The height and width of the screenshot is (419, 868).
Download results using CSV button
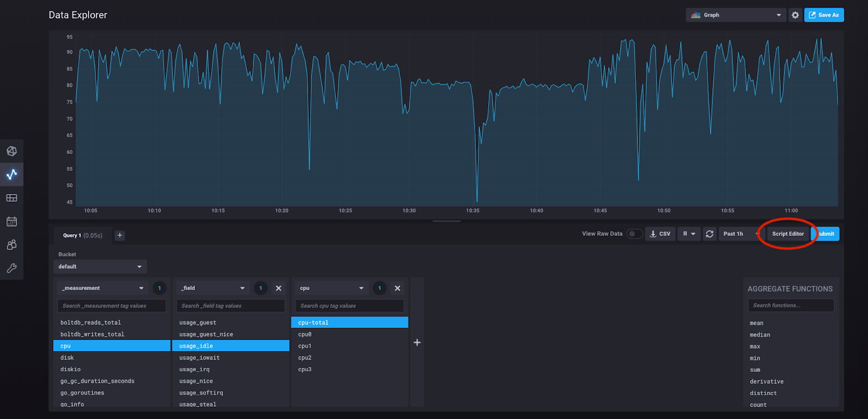[x=660, y=234]
